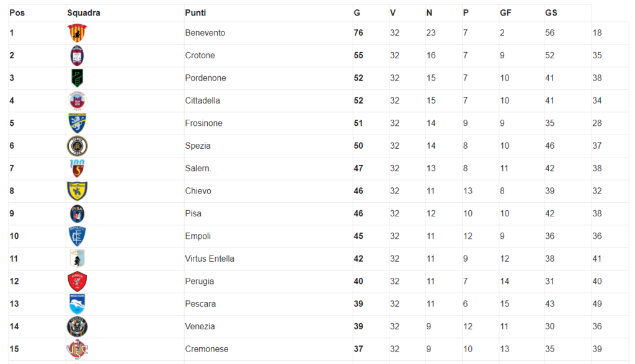Open the Virtus Entella team name

210,259
